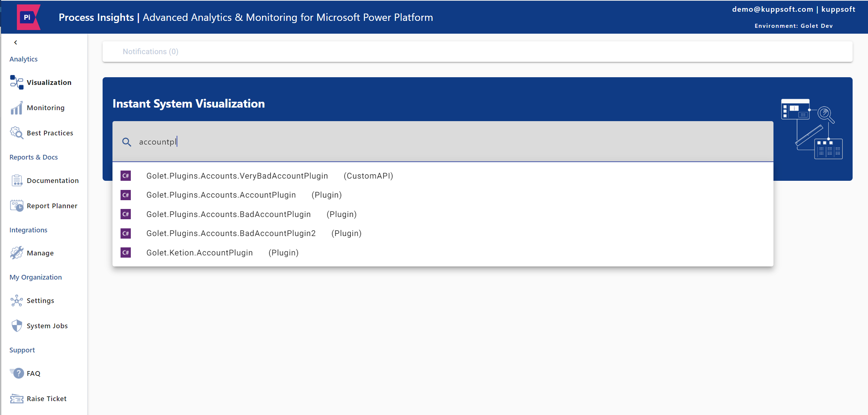Open the FAQ page
Screen dimensions: 868x415
pos(33,373)
